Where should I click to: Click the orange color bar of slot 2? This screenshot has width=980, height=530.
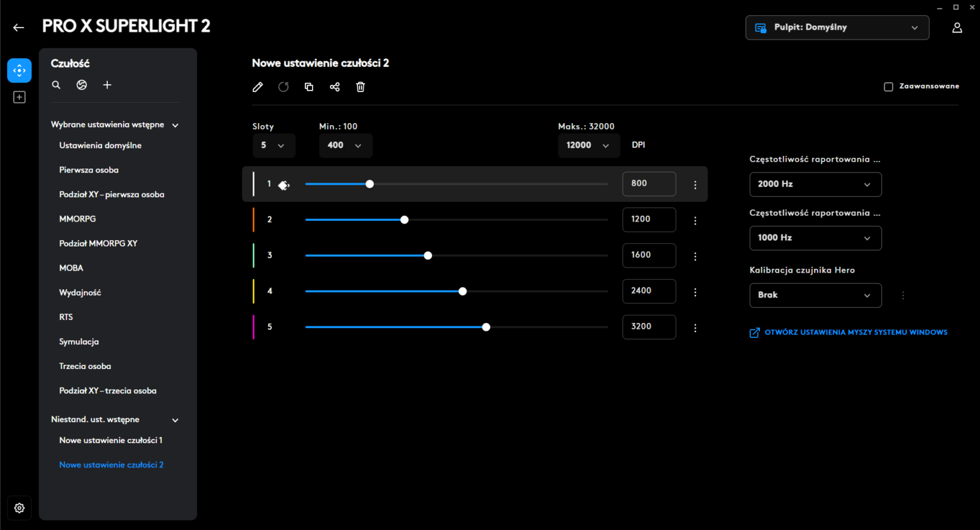coord(253,220)
